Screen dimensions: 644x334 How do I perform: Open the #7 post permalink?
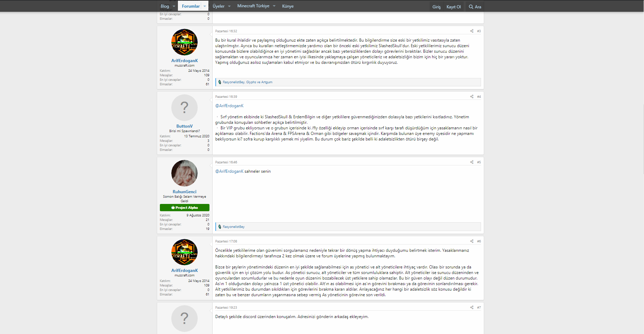(x=479, y=308)
